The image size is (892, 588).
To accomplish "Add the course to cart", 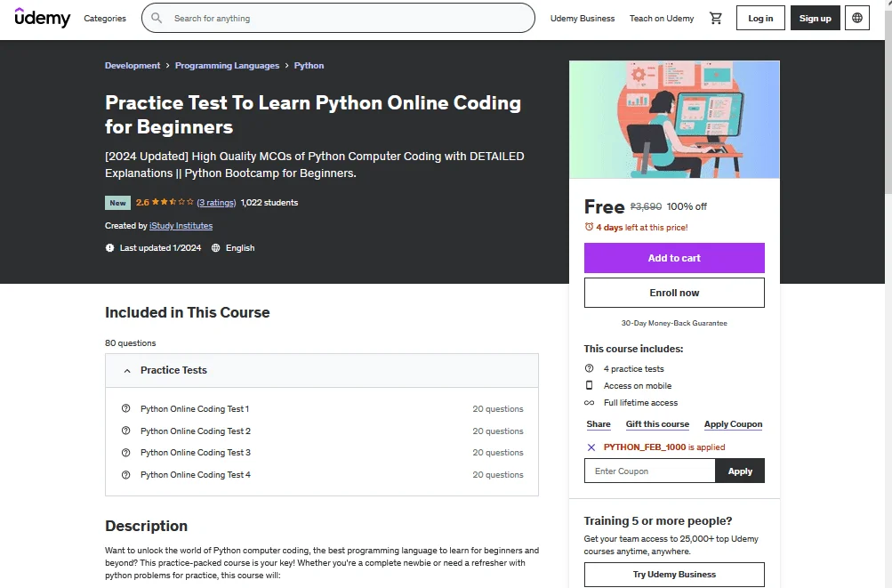I will point(674,258).
